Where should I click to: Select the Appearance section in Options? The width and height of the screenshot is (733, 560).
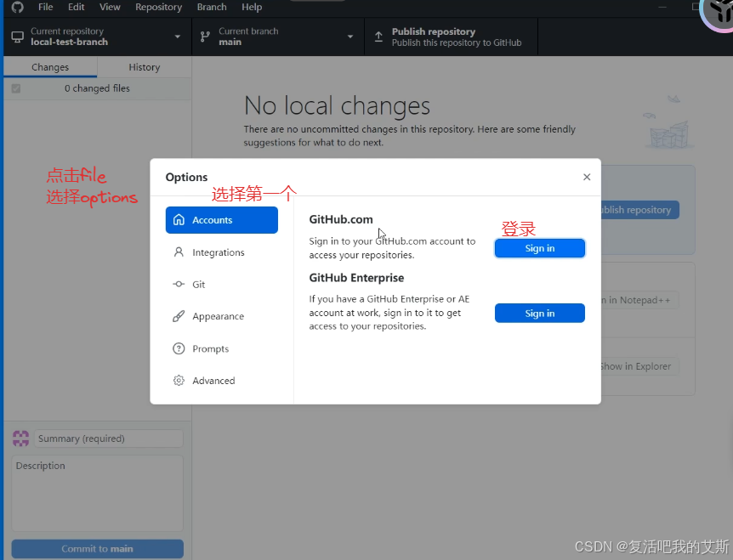[x=222, y=316]
